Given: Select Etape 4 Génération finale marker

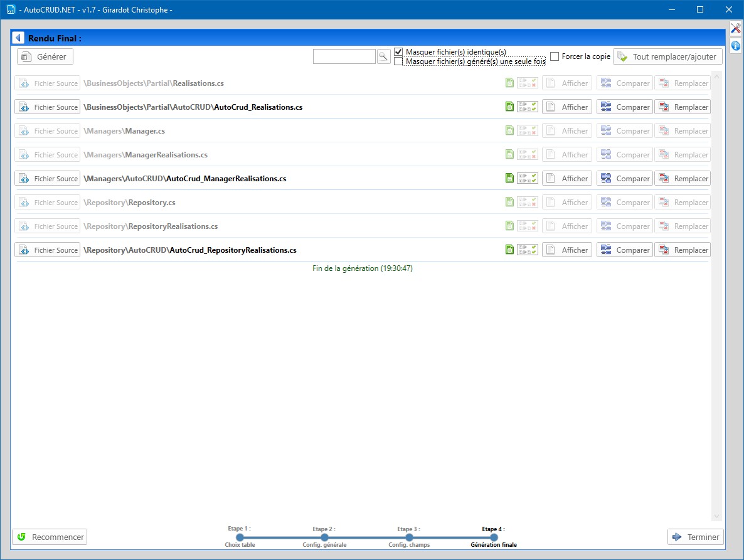Looking at the screenshot, I should click(x=494, y=537).
